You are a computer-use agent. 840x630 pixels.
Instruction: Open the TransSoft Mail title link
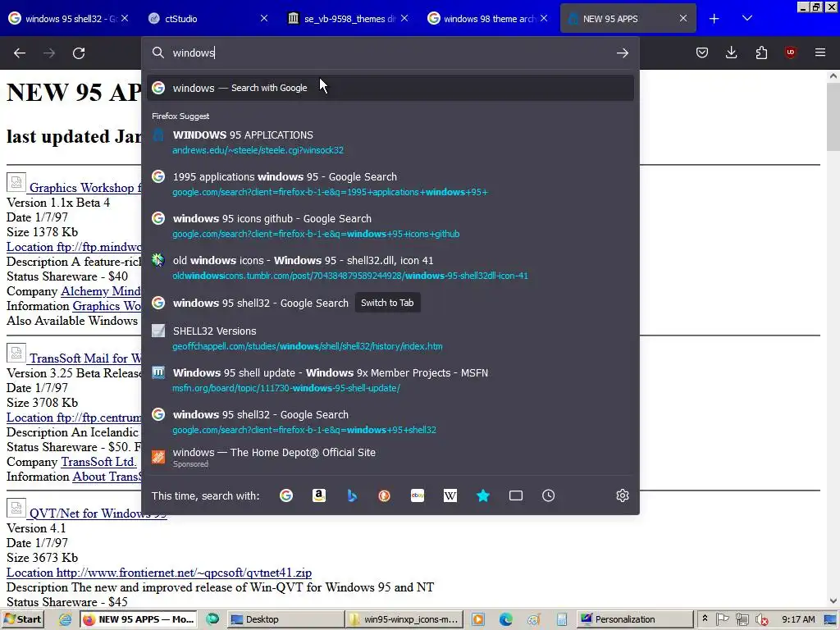84,358
